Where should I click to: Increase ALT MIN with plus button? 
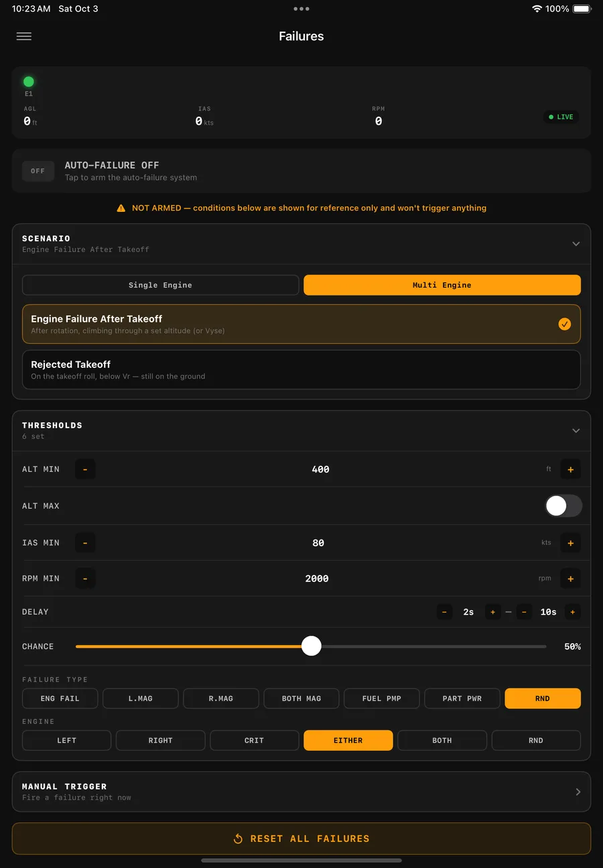571,469
